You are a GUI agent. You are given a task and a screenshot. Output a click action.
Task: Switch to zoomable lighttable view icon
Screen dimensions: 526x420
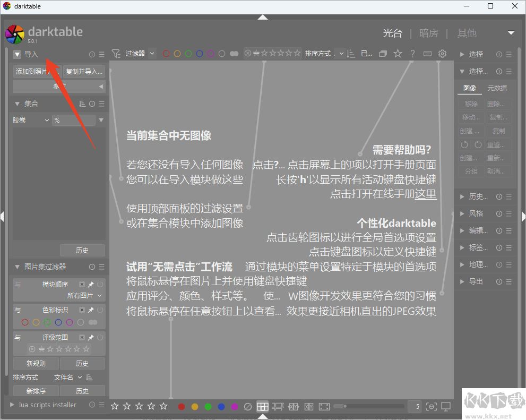[278, 406]
